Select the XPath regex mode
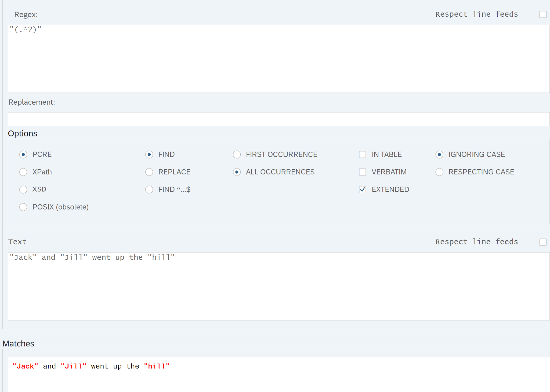550x392 pixels. [x=23, y=172]
